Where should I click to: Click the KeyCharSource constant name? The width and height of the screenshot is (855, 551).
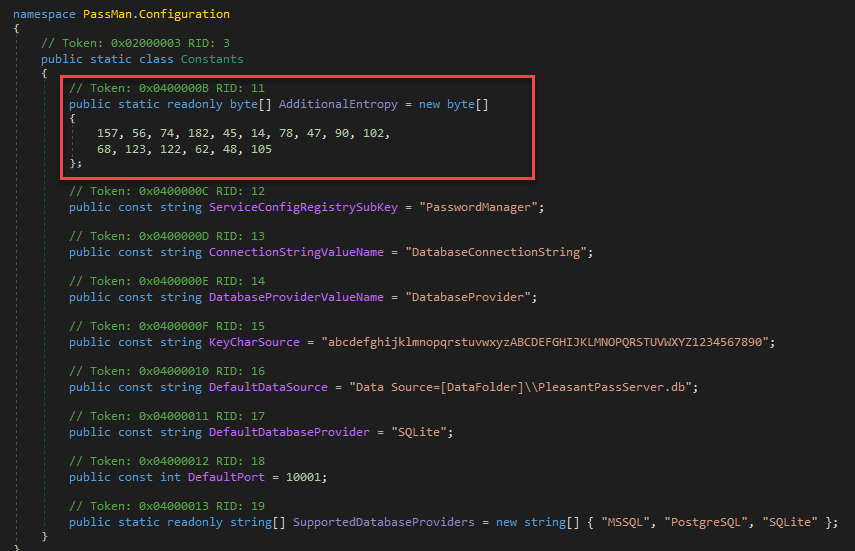point(254,342)
